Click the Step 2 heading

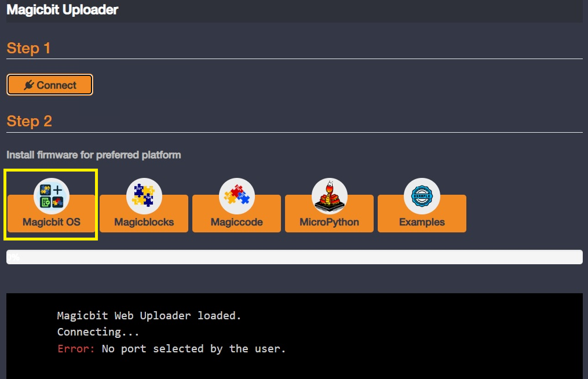point(29,121)
